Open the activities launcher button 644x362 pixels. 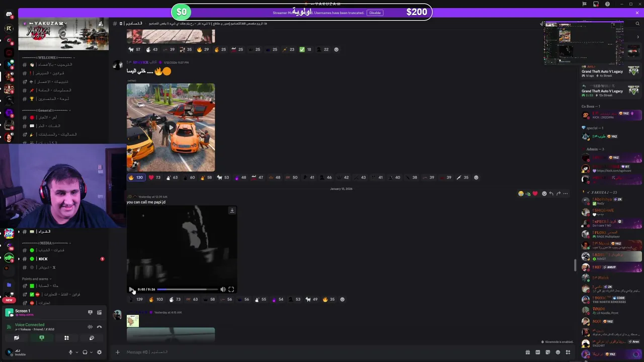pyautogui.click(x=66, y=338)
